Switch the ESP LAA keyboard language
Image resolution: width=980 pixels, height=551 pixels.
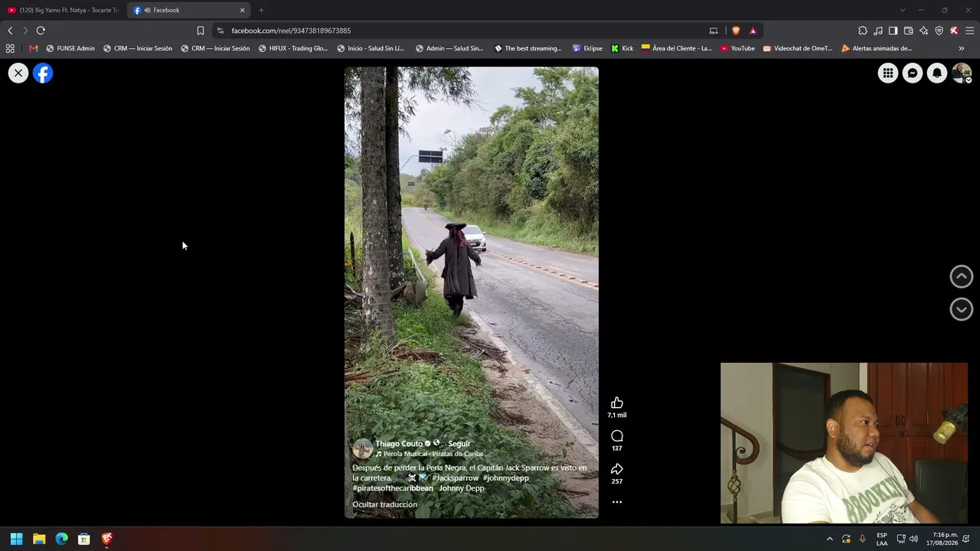click(882, 539)
